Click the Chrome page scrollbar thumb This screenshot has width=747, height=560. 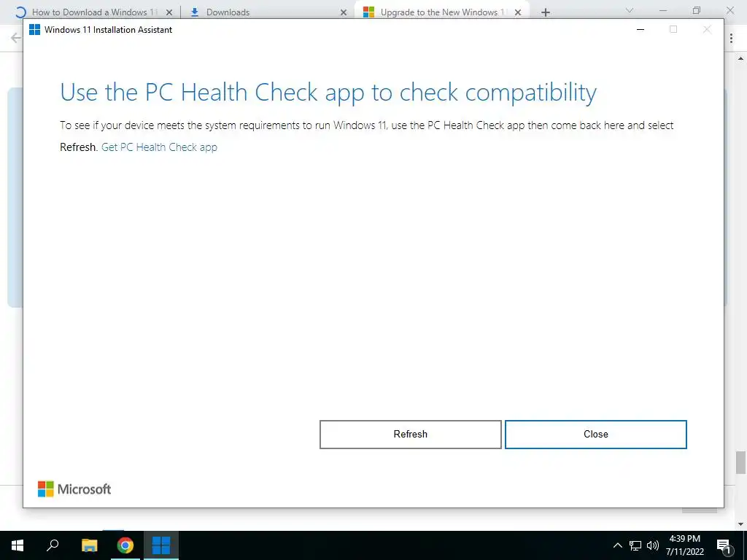740,463
